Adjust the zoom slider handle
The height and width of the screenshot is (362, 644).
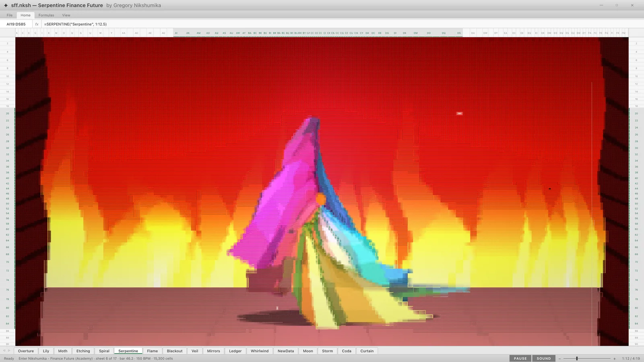pos(577,358)
